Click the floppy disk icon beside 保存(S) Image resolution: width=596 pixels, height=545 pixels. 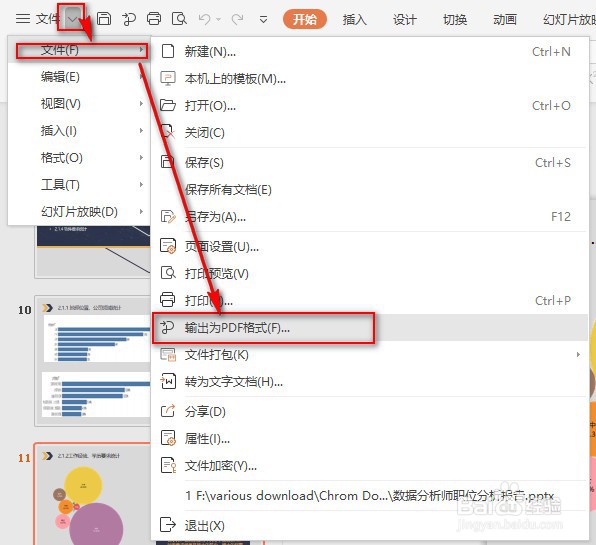pos(168,162)
